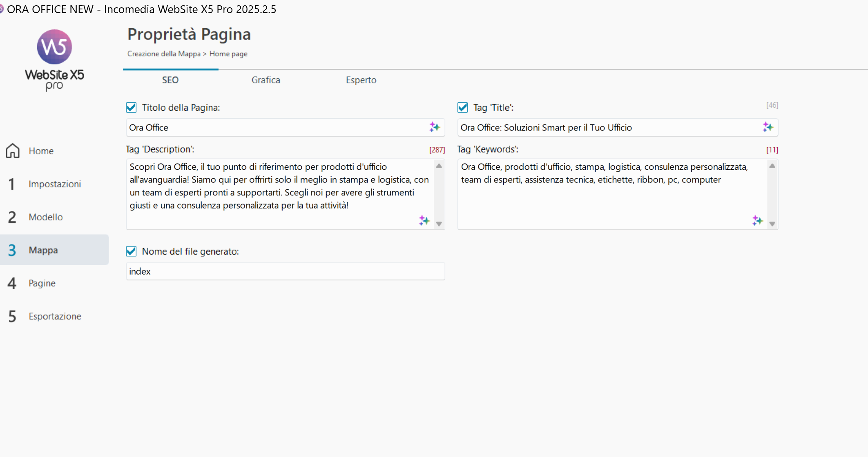Click the step number 1 icon for Impostazioni

[12, 184]
